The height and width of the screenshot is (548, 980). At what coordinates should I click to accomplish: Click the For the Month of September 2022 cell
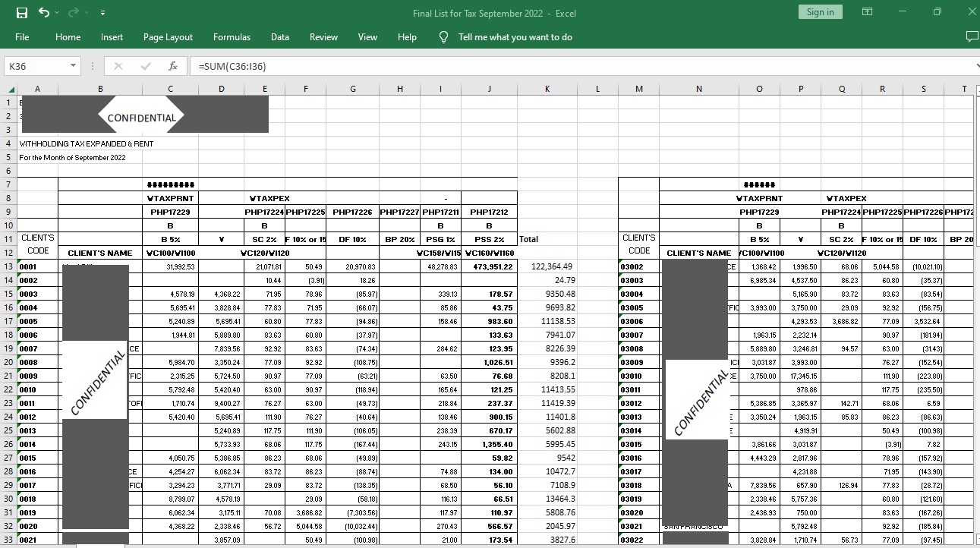tap(72, 158)
